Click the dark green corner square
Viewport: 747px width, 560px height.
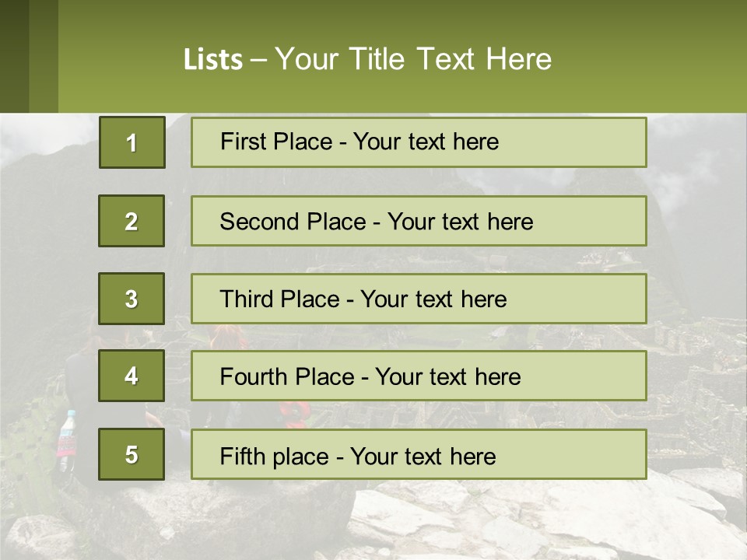[x=14, y=56]
